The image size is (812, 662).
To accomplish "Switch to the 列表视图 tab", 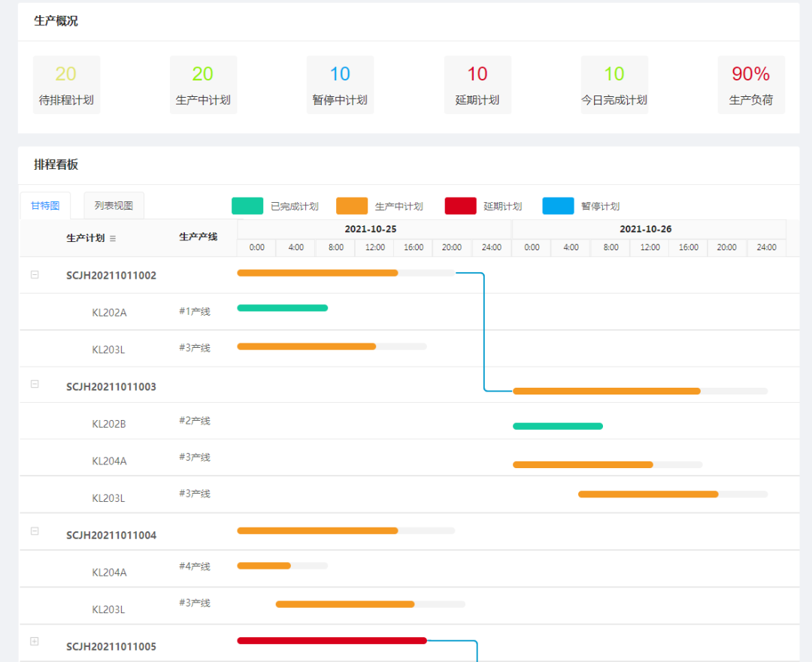I will click(x=114, y=205).
